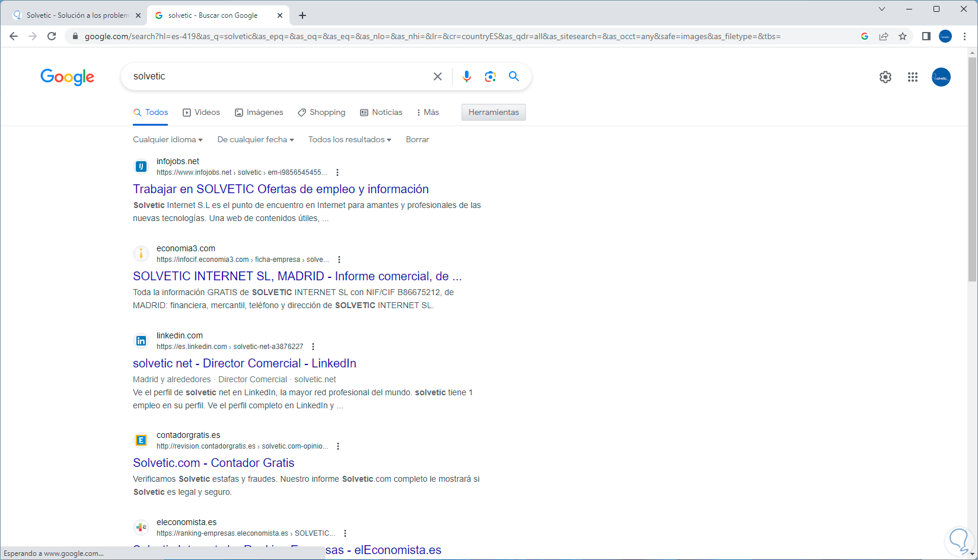Open more options for the linkedin.com result
Screen dimensions: 978x560
pyautogui.click(x=313, y=347)
